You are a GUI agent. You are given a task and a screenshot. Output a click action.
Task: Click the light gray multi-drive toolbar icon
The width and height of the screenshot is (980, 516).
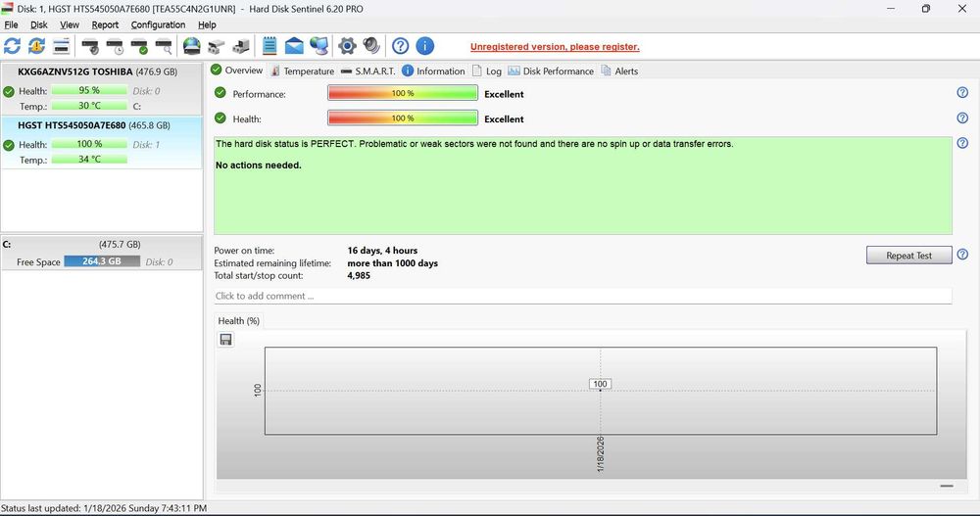point(217,46)
